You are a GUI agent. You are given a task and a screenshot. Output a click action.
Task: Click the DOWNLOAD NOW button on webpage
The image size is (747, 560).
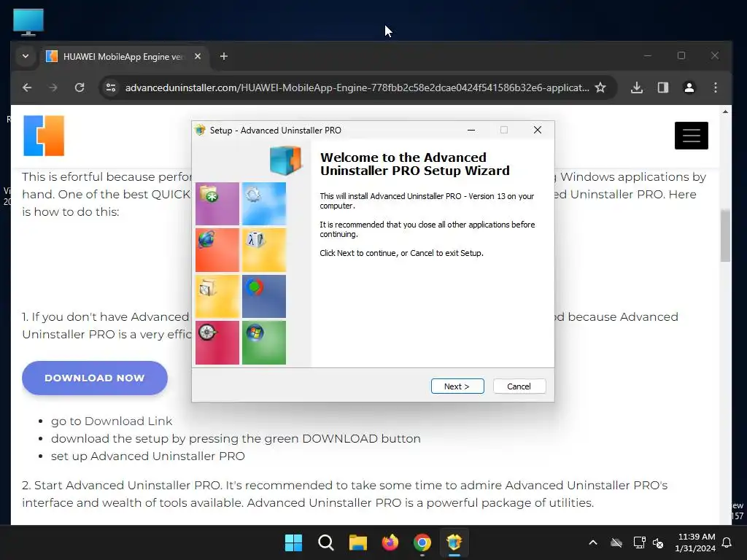95,378
